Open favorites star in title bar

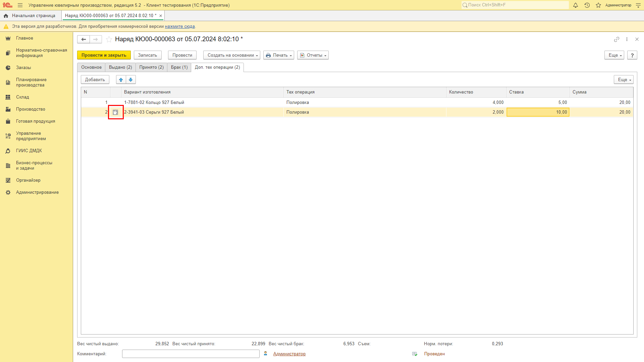[598, 5]
